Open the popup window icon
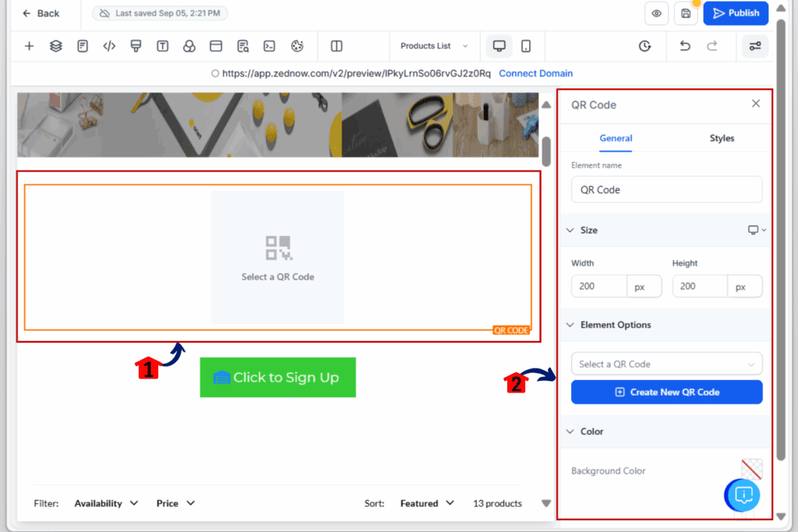Image resolution: width=798 pixels, height=532 pixels. click(216, 46)
